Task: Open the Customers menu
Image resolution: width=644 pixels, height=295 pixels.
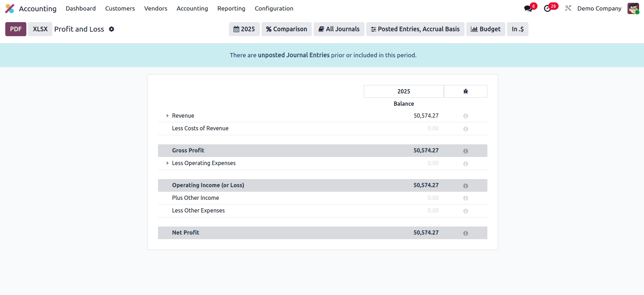Action: coord(120,8)
